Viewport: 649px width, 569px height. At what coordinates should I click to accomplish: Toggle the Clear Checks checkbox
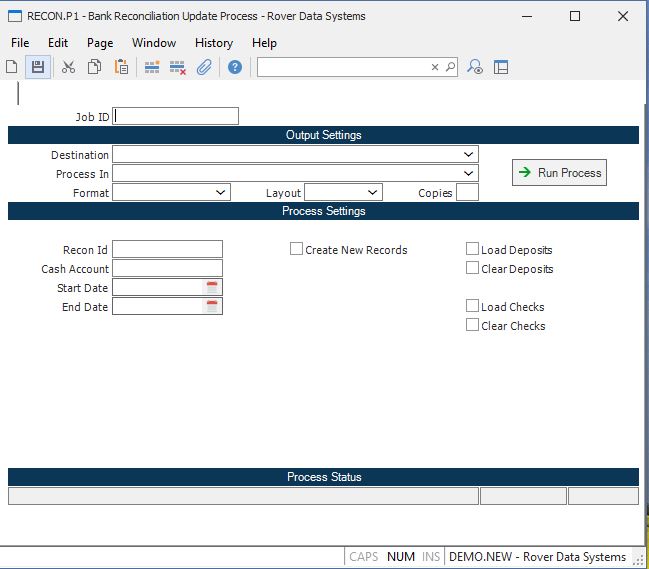click(x=473, y=325)
